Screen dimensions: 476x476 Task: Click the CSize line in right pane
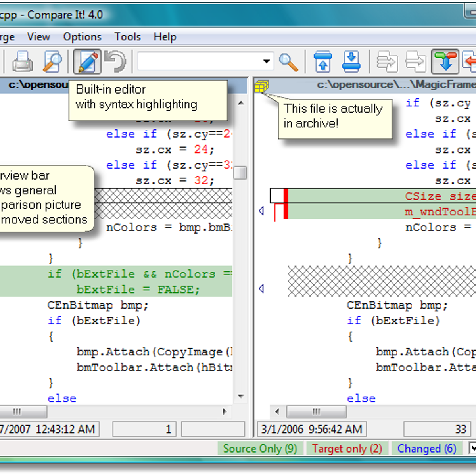click(440, 196)
